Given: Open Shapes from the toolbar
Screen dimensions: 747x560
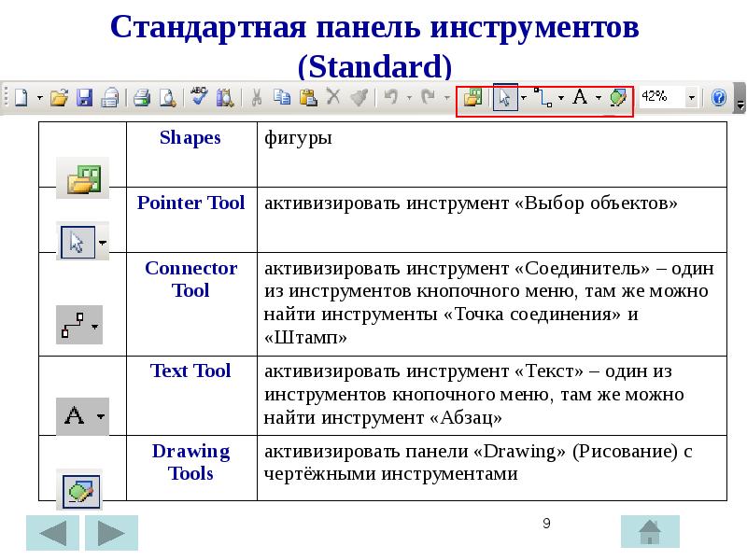Looking at the screenshot, I should click(x=472, y=98).
